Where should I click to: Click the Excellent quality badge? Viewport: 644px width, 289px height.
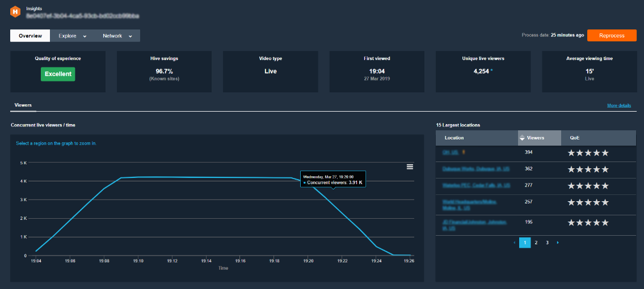pos(58,74)
